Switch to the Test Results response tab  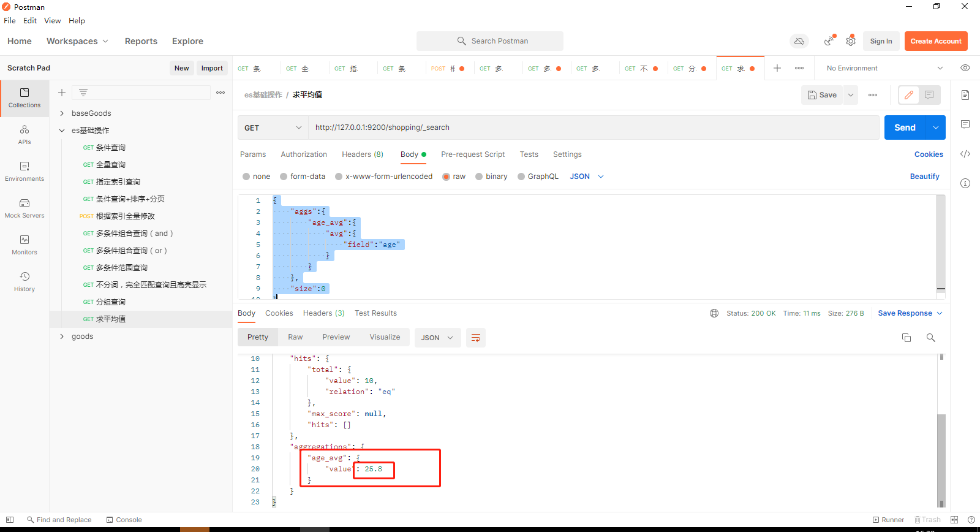pyautogui.click(x=375, y=313)
